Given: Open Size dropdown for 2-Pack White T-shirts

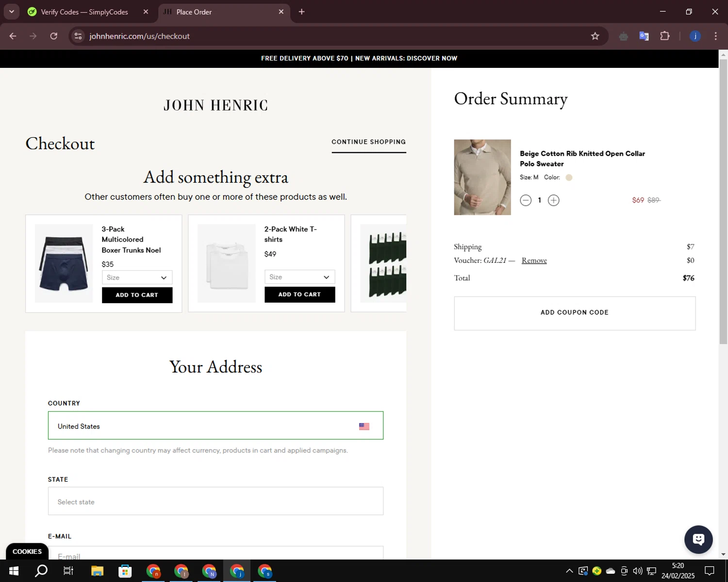Looking at the screenshot, I should click(299, 277).
